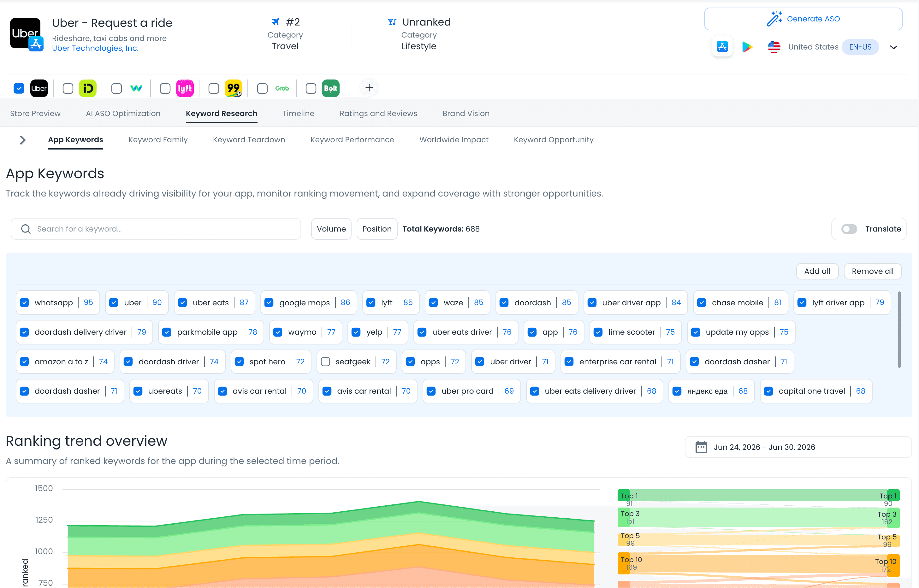Uncheck the enterprise car rental keyword checkbox

(569, 362)
